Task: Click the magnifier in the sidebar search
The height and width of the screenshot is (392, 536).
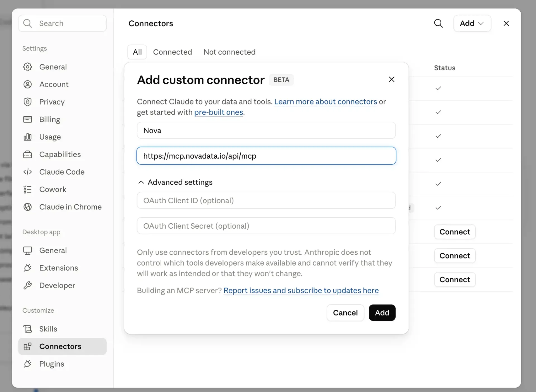Action: click(x=27, y=23)
